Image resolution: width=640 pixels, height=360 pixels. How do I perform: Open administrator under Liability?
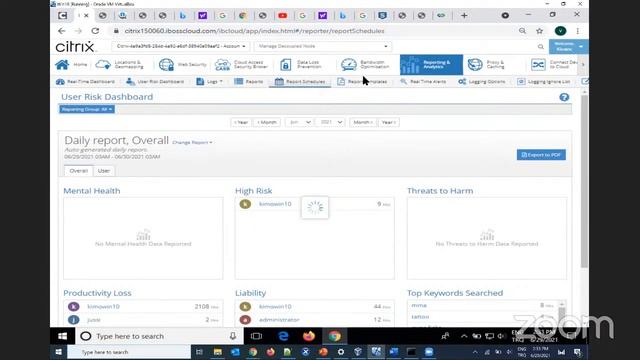tap(279, 320)
